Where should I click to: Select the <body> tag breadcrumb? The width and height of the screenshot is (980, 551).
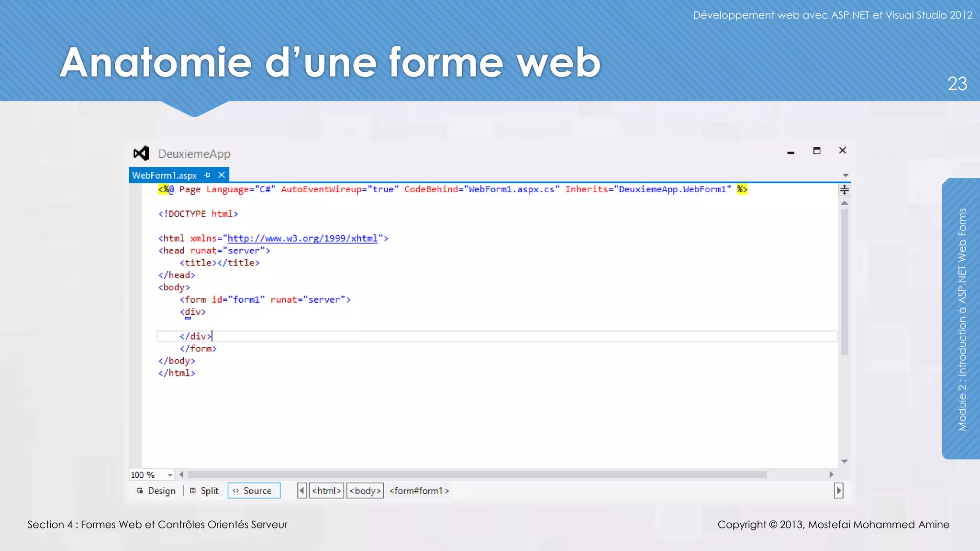pos(365,491)
